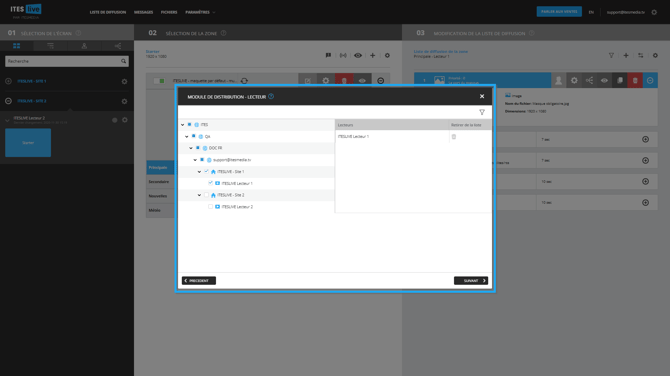
Task: Collapse the ITESLIVE - Site 1 tree node
Action: 199,172
